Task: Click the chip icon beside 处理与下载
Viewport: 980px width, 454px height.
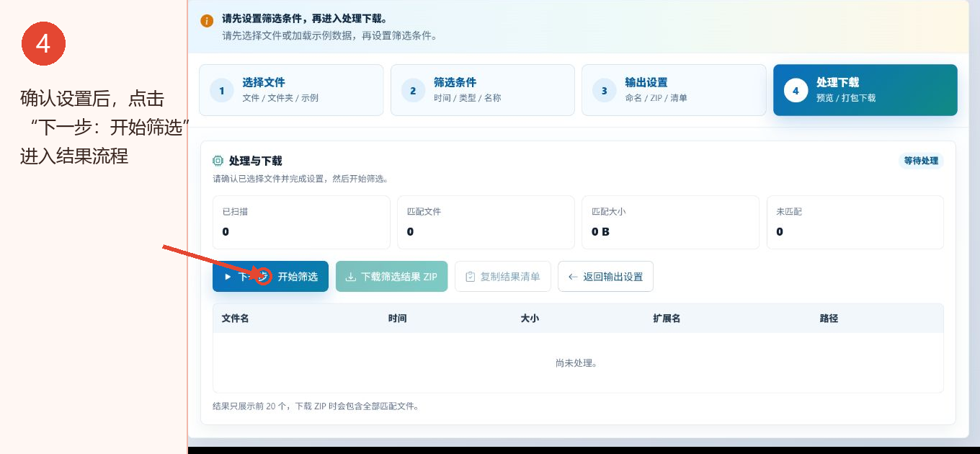Action: click(218, 161)
